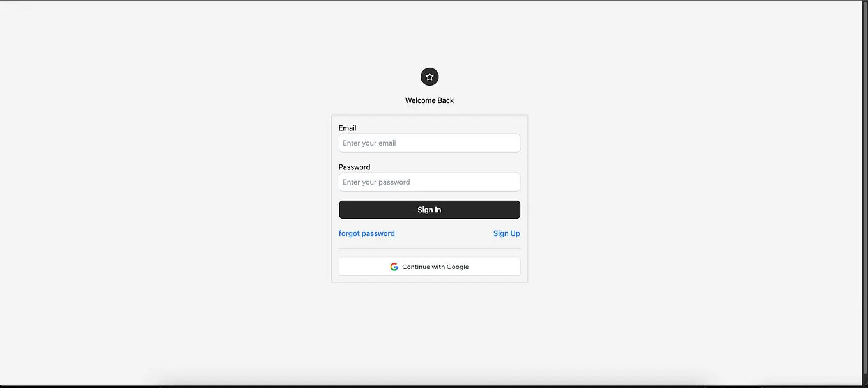Click the Enter your password field

(429, 182)
